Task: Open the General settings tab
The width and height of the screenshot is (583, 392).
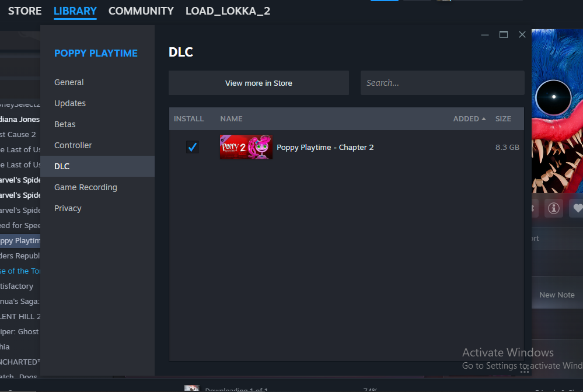Action: pyautogui.click(x=69, y=82)
